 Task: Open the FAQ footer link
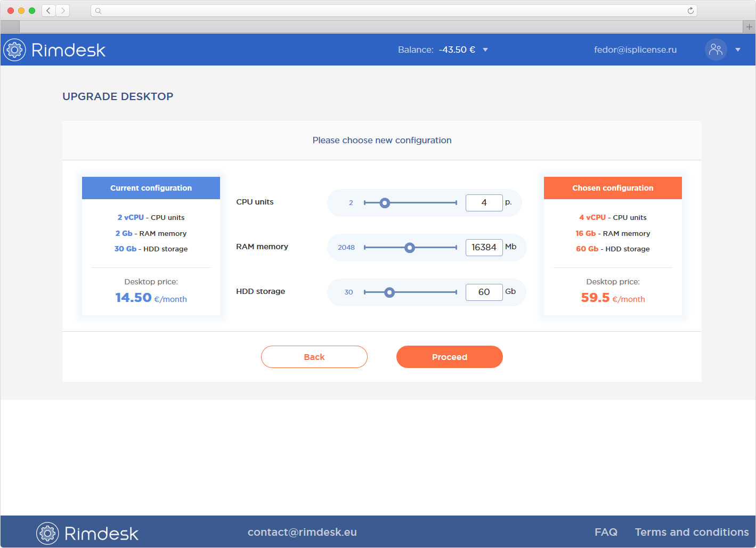coord(606,532)
